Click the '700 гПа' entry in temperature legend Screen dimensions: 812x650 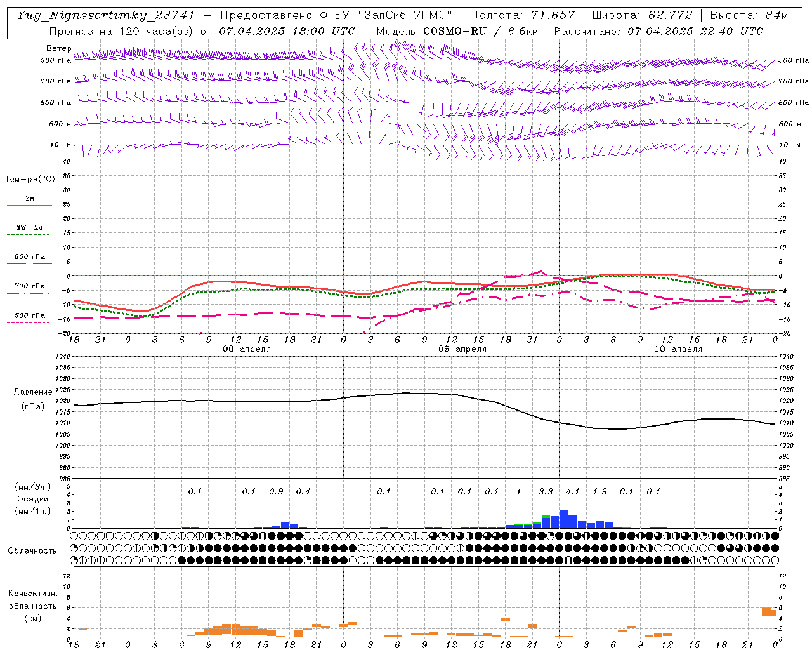click(29, 286)
